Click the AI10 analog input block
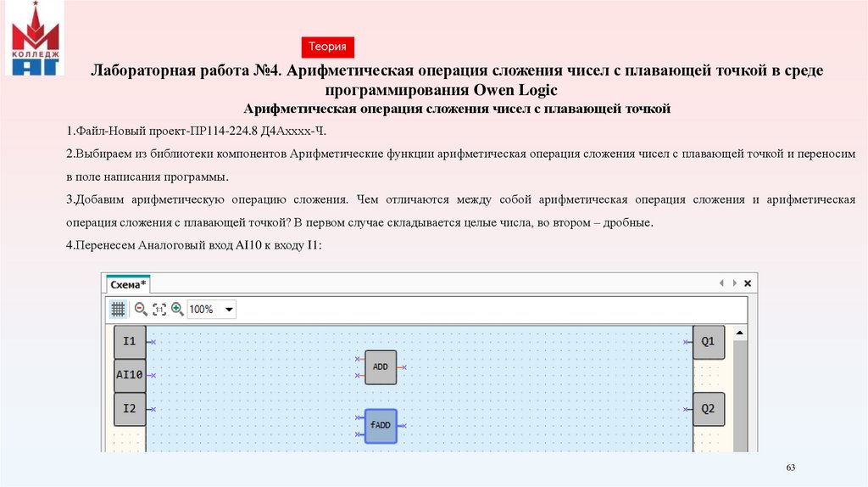Screen dimensions: 868x487 pyautogui.click(x=130, y=375)
